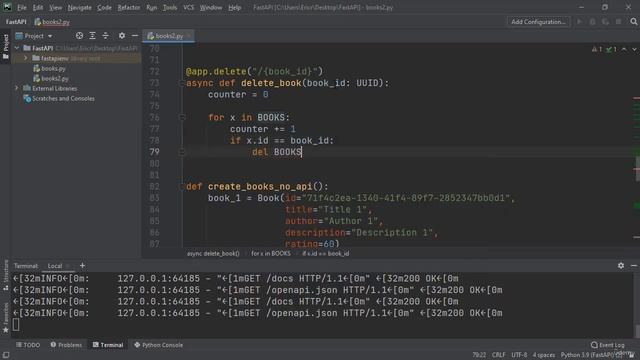Click the Collapse All icon in Project panel
Screen dimensions: 640x360
pyautogui.click(x=105, y=36)
